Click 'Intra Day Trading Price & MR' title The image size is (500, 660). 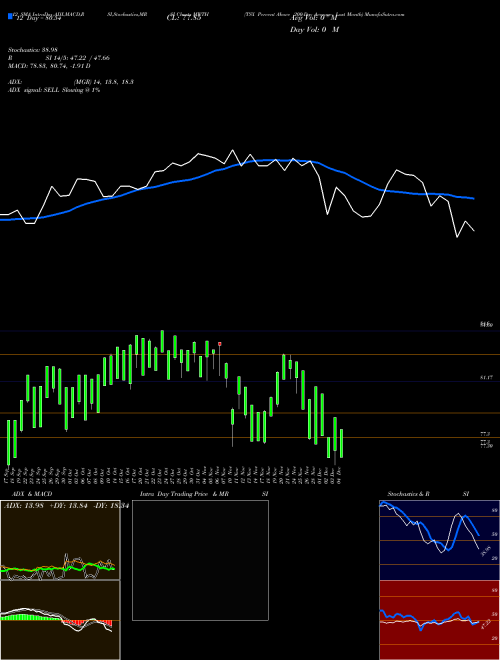tap(184, 494)
